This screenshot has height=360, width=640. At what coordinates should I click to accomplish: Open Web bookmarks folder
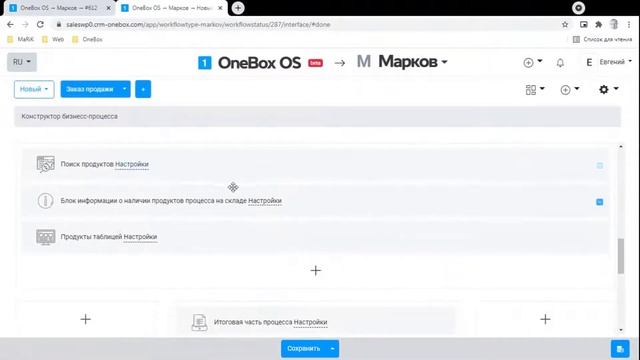(x=53, y=40)
